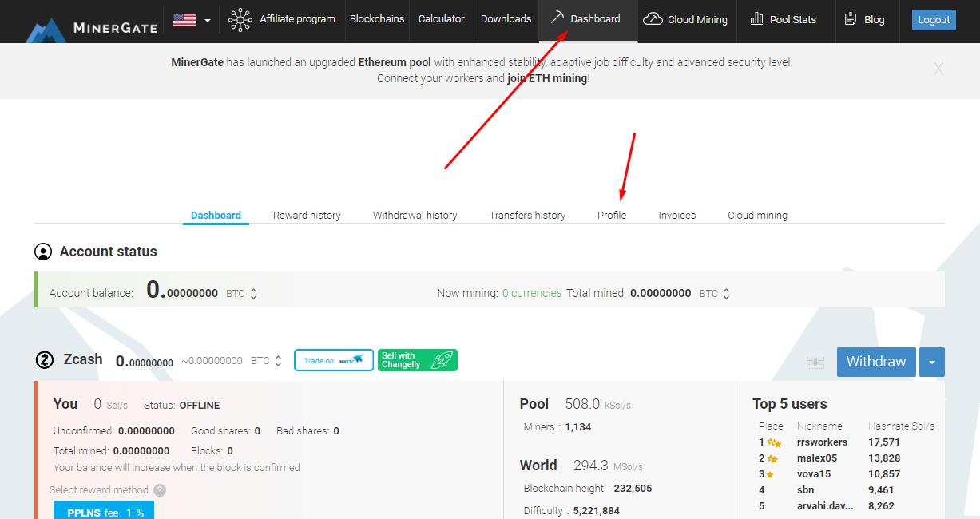Click top user nickname malex05
Image resolution: width=980 pixels, height=519 pixels.
[817, 458]
